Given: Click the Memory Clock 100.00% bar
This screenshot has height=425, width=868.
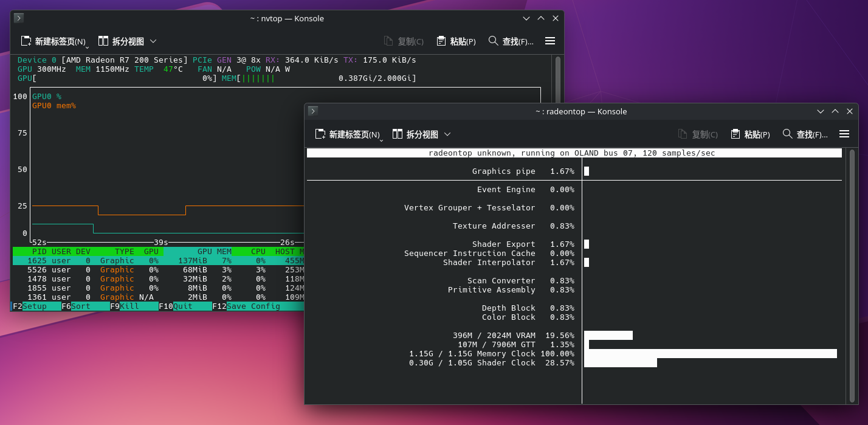Looking at the screenshot, I should coord(711,354).
